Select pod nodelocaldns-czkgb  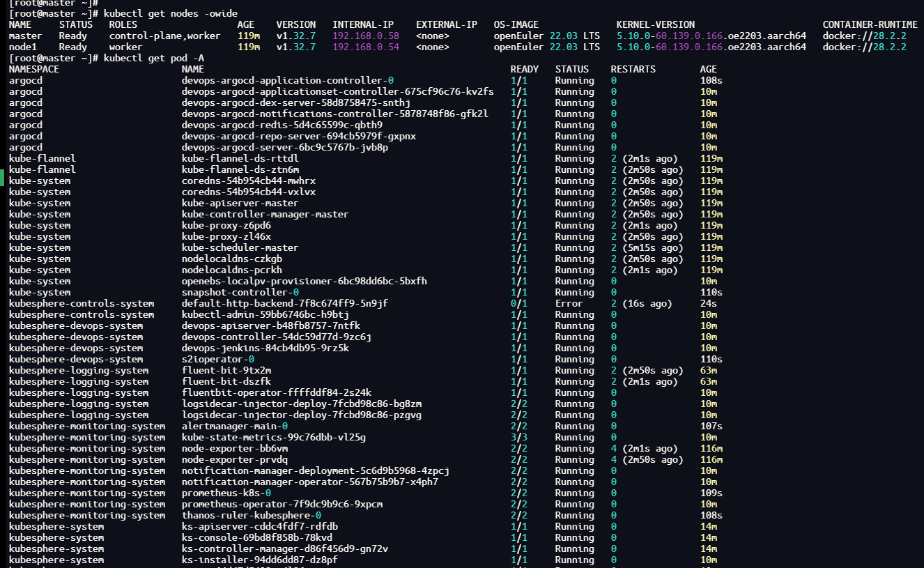(232, 259)
